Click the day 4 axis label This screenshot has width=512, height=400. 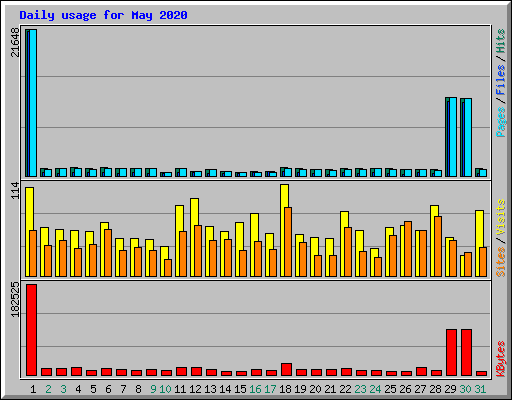tap(78, 389)
